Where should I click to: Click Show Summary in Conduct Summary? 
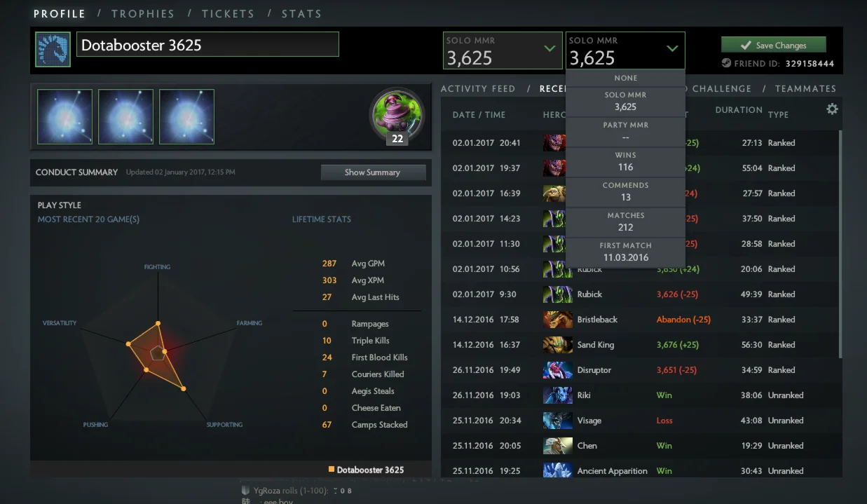373,172
